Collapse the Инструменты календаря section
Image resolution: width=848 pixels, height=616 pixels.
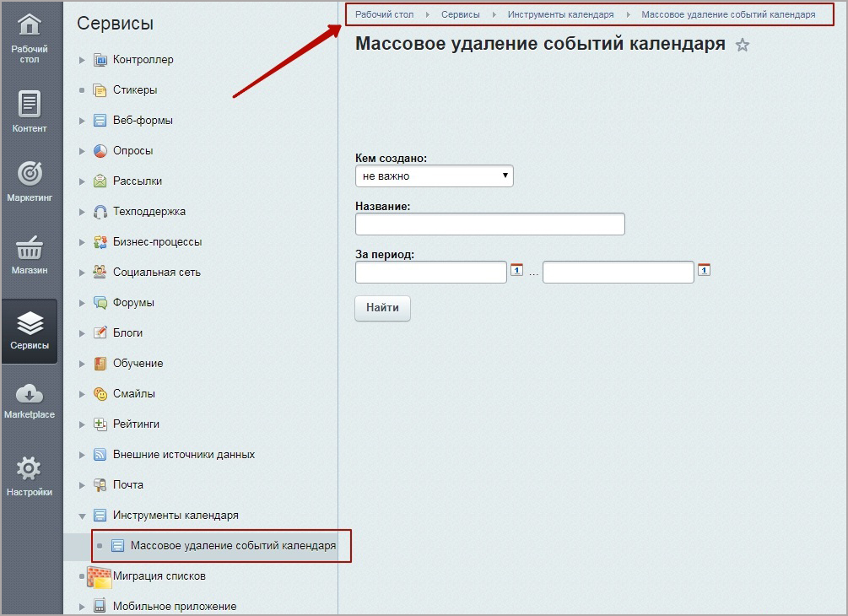pos(81,515)
